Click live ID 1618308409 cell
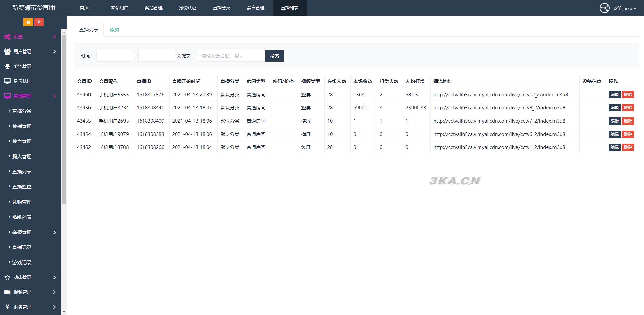 [151, 121]
